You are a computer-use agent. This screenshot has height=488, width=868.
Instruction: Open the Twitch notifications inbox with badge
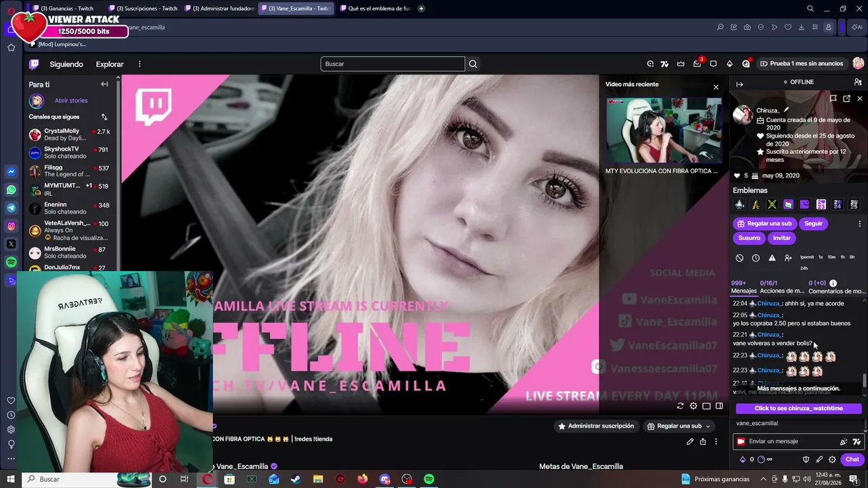pos(697,64)
